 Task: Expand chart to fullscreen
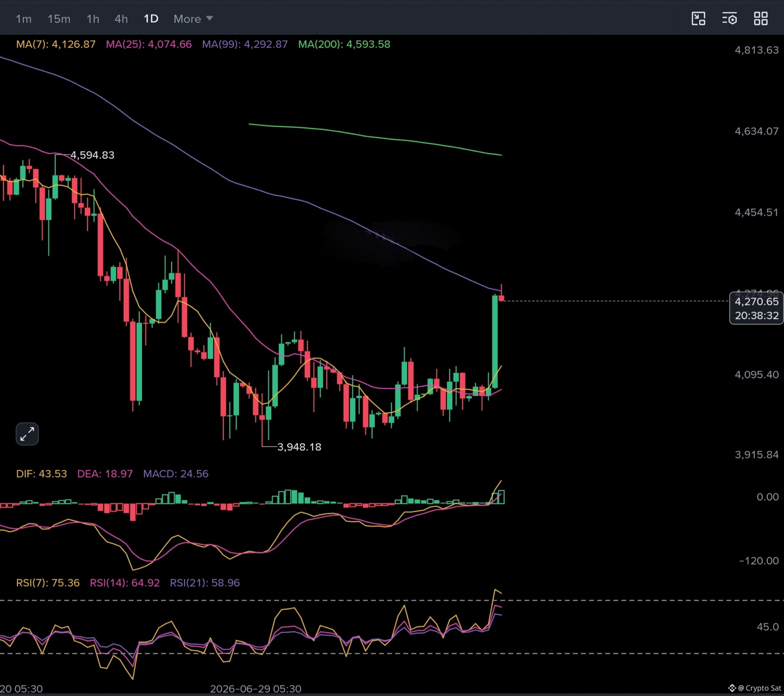click(x=27, y=434)
